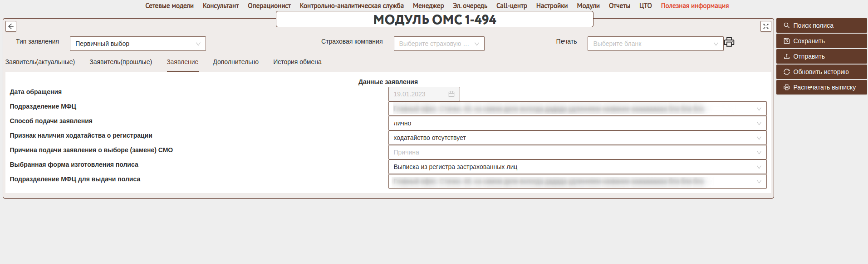Expand Способ подачи заявления dropdown

(x=577, y=123)
